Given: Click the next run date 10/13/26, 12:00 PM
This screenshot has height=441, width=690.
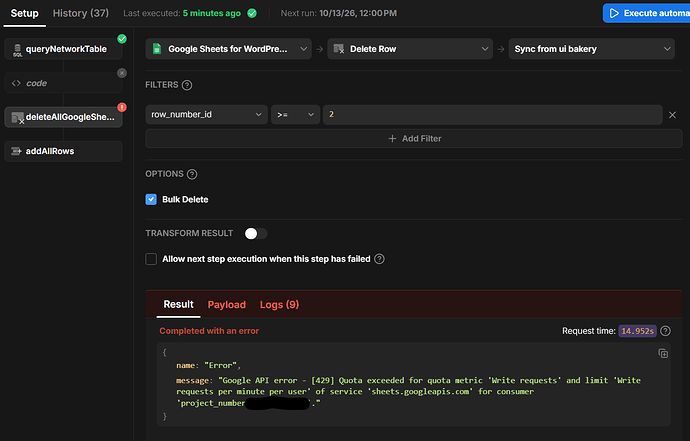Looking at the screenshot, I should [358, 13].
